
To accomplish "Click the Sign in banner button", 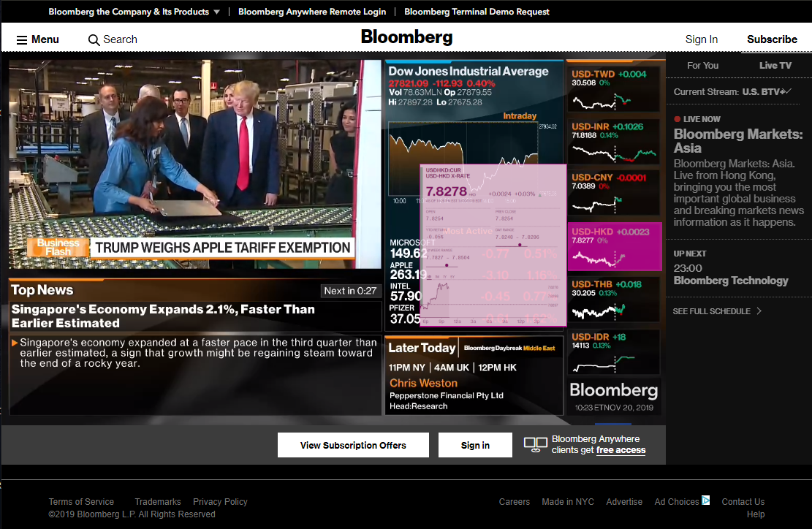I will pos(475,445).
